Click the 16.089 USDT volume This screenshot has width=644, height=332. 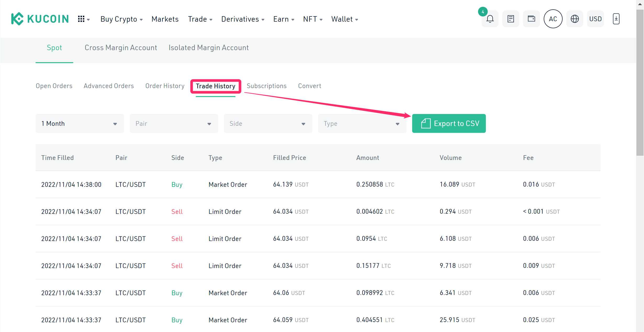[x=457, y=185]
